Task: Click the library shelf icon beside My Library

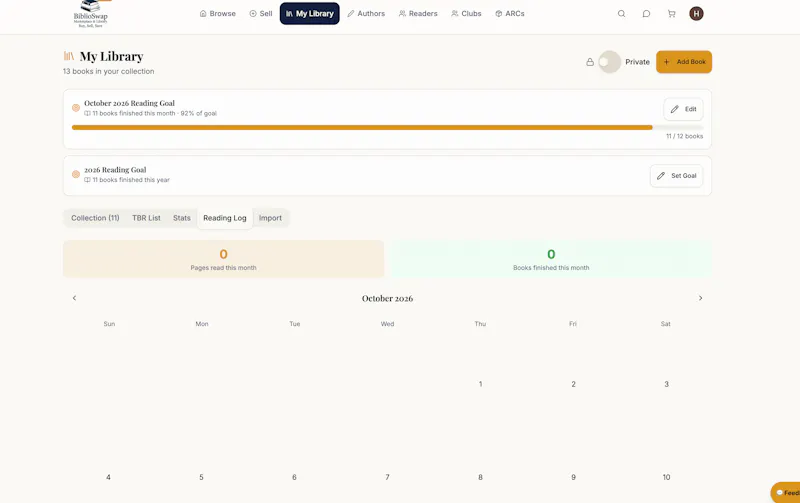Action: pyautogui.click(x=69, y=56)
